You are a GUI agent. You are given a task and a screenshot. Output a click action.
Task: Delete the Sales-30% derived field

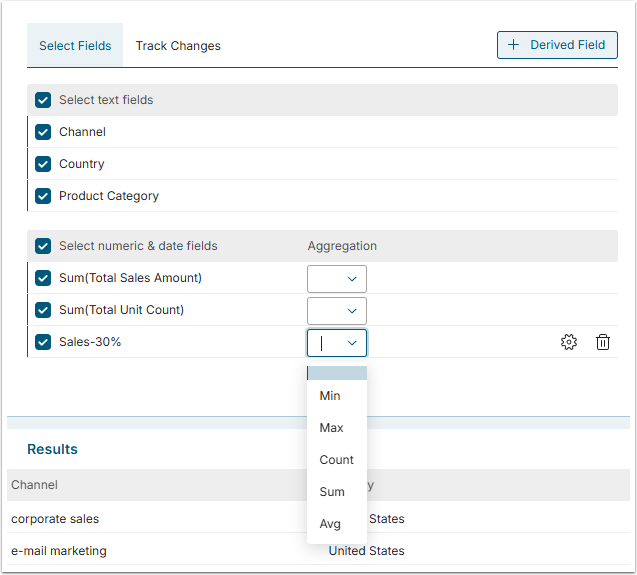(603, 342)
